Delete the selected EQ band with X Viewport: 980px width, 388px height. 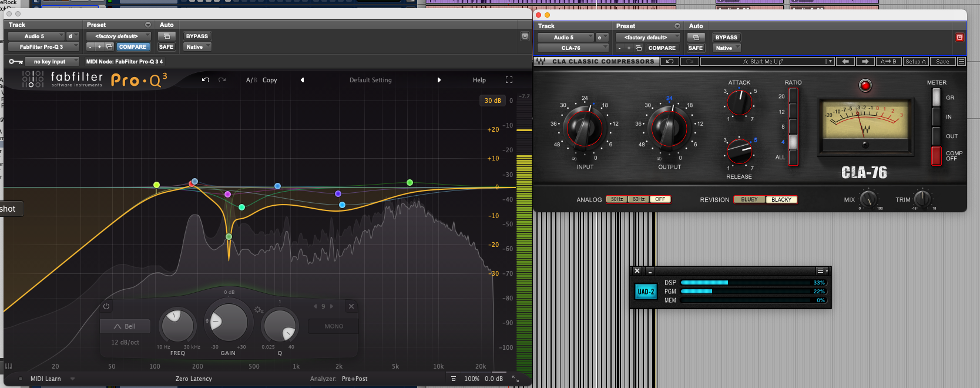click(351, 306)
